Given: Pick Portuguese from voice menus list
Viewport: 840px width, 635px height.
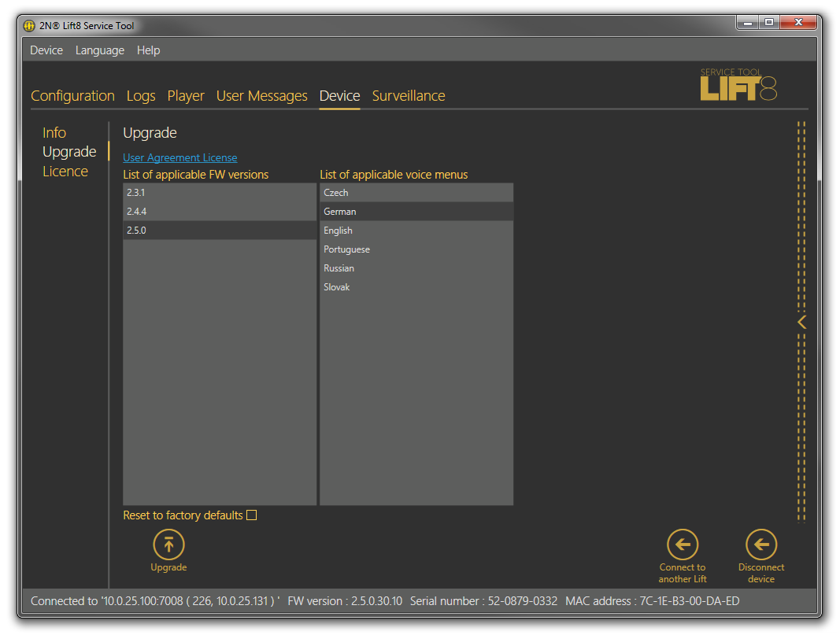Looking at the screenshot, I should coord(416,249).
